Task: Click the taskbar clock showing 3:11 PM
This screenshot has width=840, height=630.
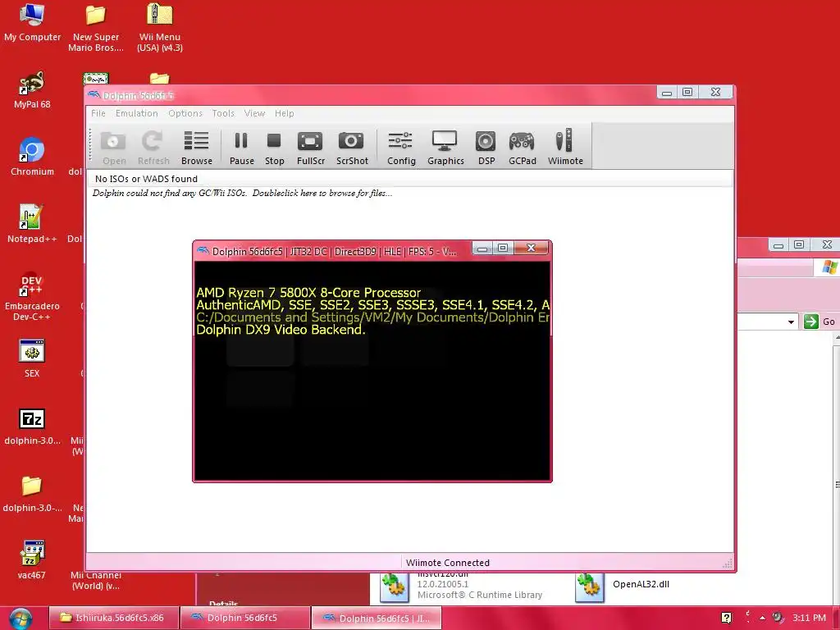Action: tap(809, 618)
